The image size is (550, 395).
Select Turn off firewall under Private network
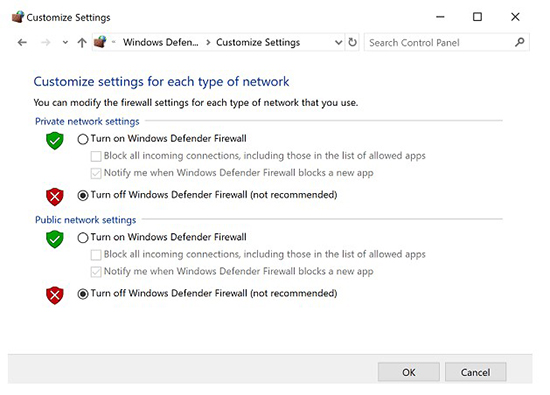pyautogui.click(x=83, y=195)
